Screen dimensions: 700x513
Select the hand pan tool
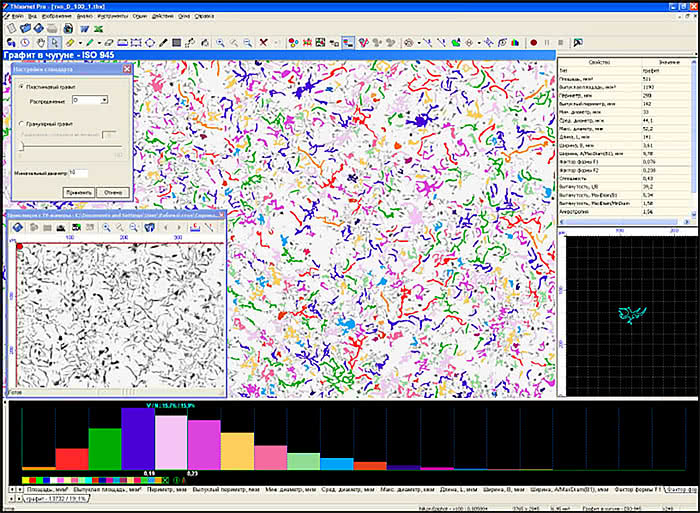[x=41, y=43]
